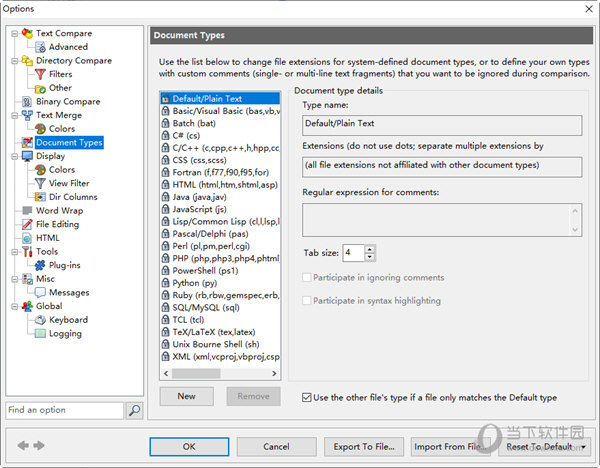Click the Type name field
600x468 pixels.
pyautogui.click(x=442, y=125)
